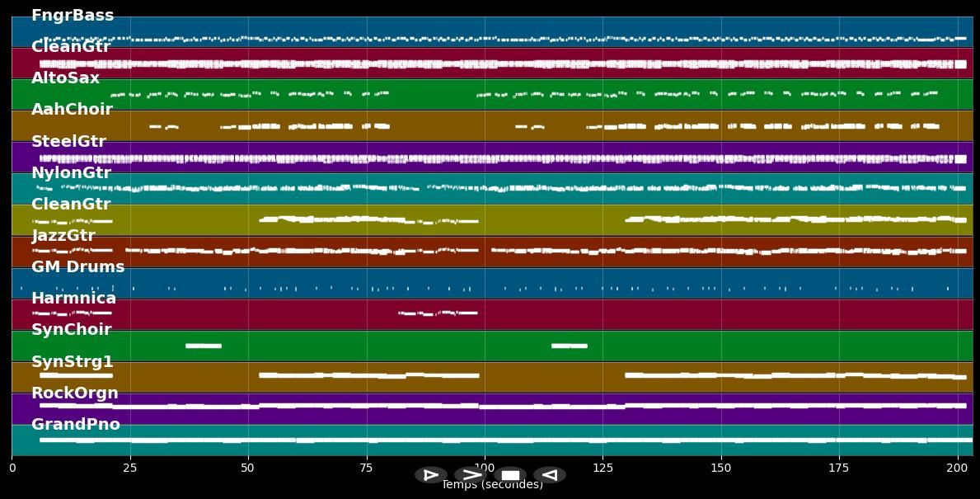Click the first SynChoir note block
Screen dimensions: 980x499
(x=203, y=346)
